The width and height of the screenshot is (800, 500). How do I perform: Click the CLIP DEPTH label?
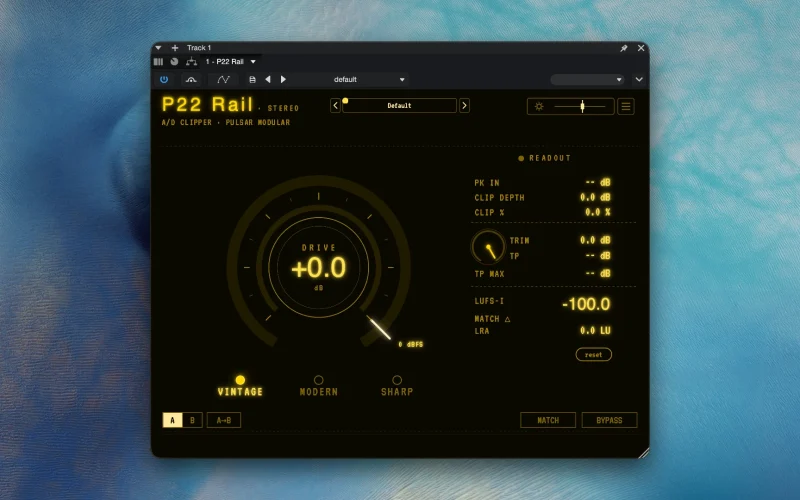click(499, 197)
